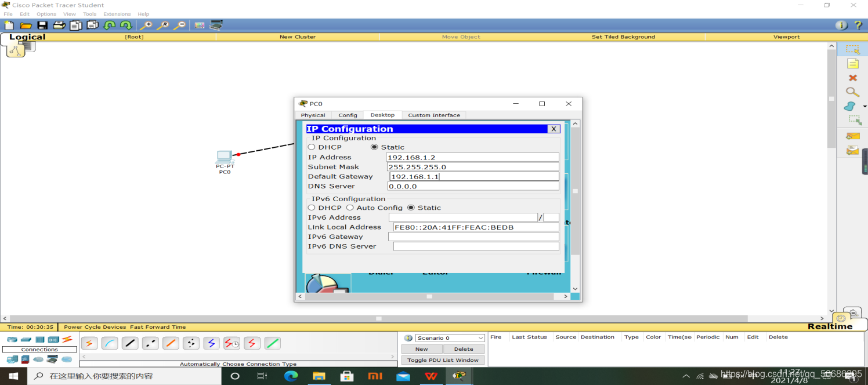Open the help question mark icon
The image size is (868, 385).
coord(858,25)
